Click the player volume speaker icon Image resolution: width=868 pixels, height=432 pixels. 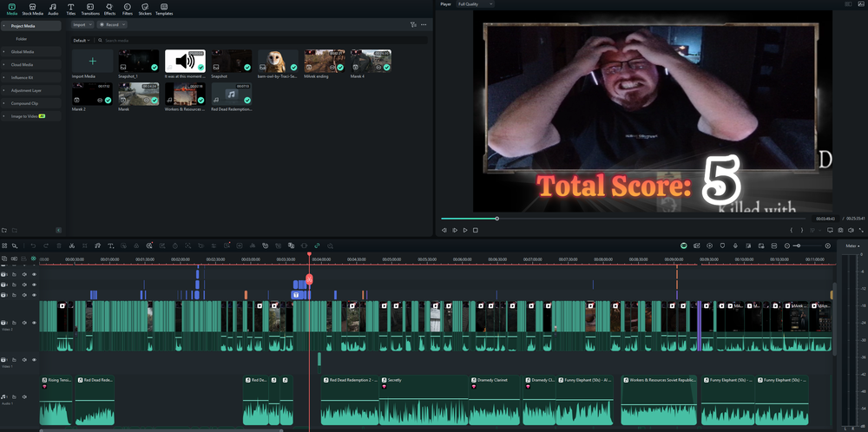pyautogui.click(x=851, y=230)
